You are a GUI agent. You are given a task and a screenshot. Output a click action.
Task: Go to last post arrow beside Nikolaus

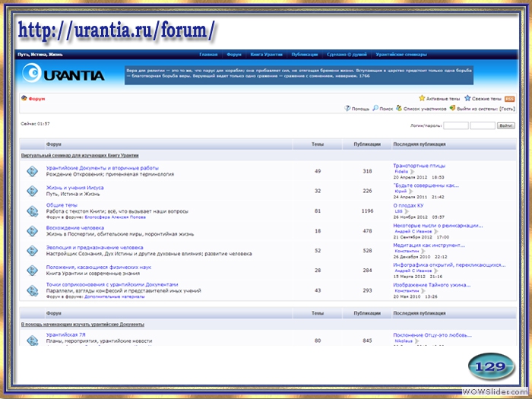pyautogui.click(x=416, y=341)
